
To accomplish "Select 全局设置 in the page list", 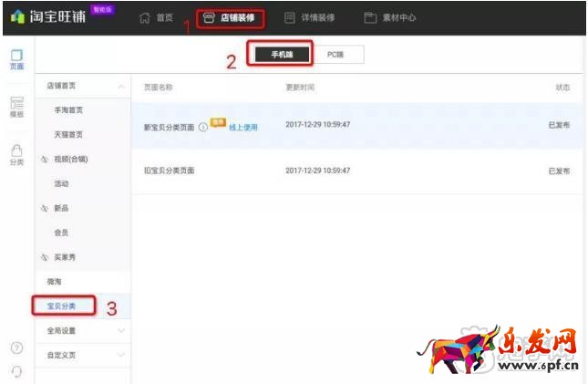I will 61,331.
